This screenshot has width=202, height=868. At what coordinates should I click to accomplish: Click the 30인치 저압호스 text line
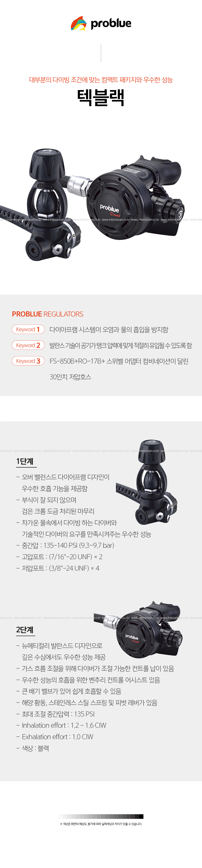(70, 377)
